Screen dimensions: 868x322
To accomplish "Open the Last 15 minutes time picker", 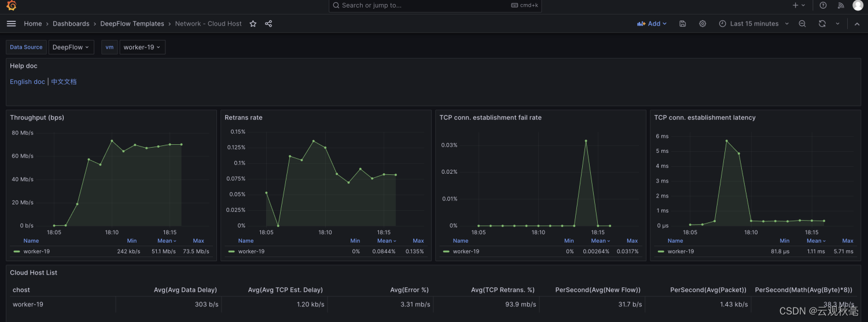I will coord(753,24).
